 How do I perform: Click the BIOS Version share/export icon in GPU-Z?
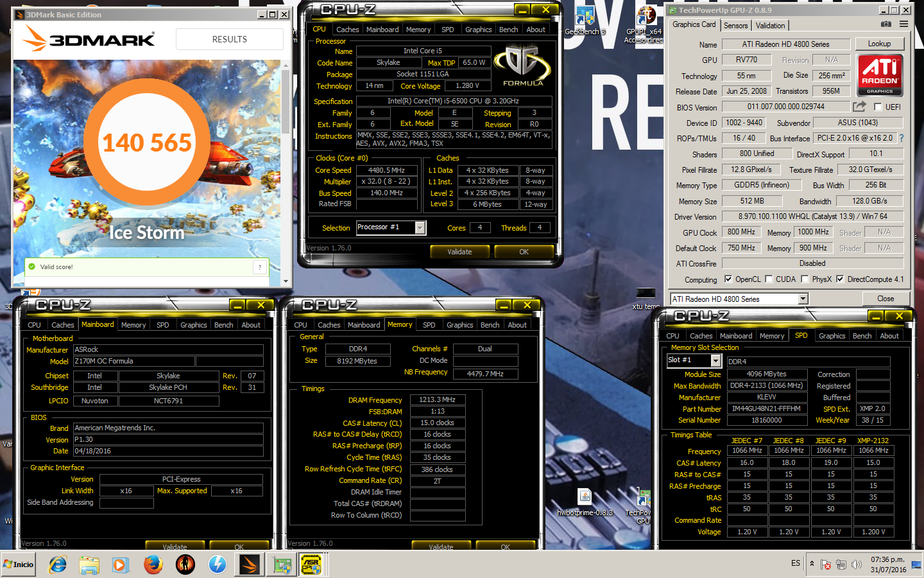click(859, 107)
